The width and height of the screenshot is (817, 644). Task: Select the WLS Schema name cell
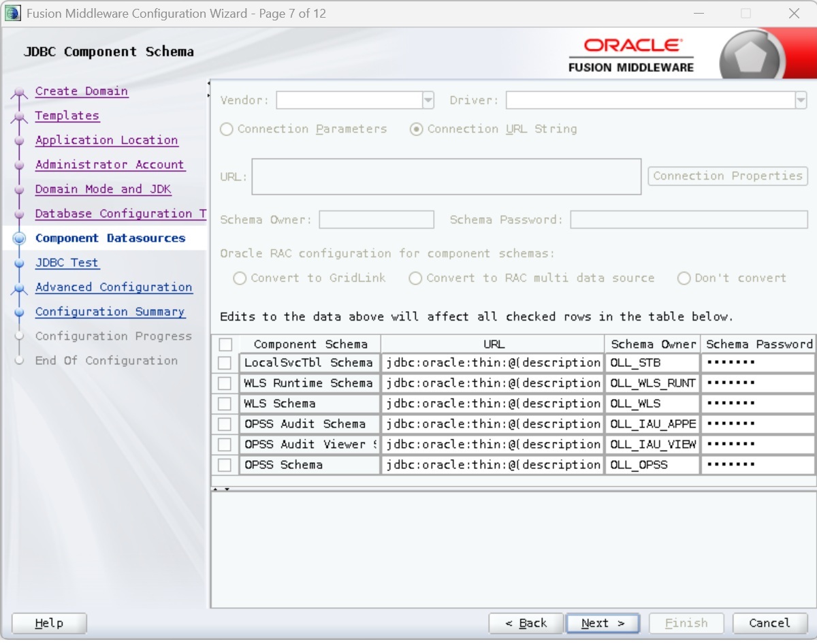310,404
